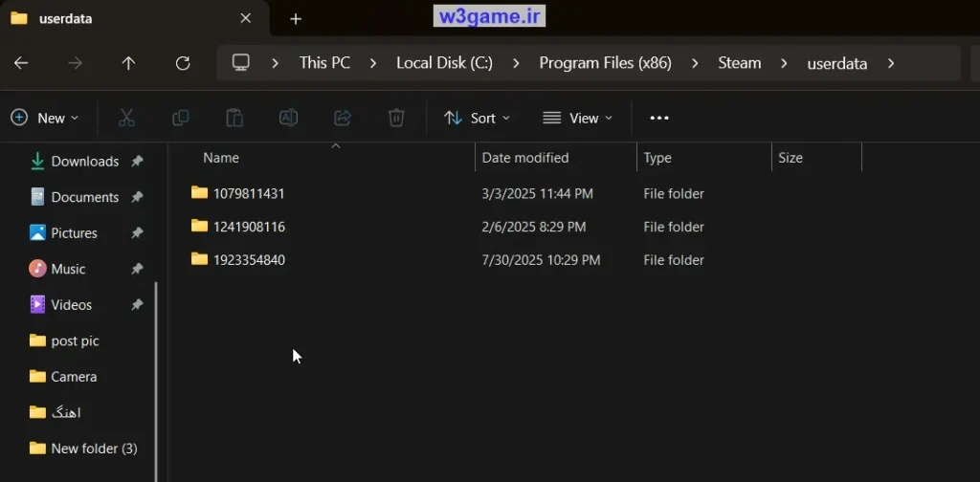Select the userdata tab
Screen dimensions: 980x482
pos(134,19)
